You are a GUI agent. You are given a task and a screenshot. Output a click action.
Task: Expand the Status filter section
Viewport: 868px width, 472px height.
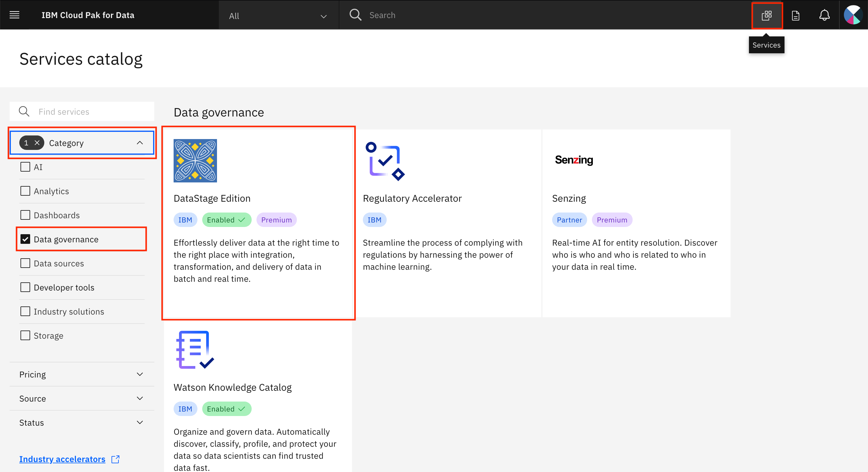(x=82, y=423)
